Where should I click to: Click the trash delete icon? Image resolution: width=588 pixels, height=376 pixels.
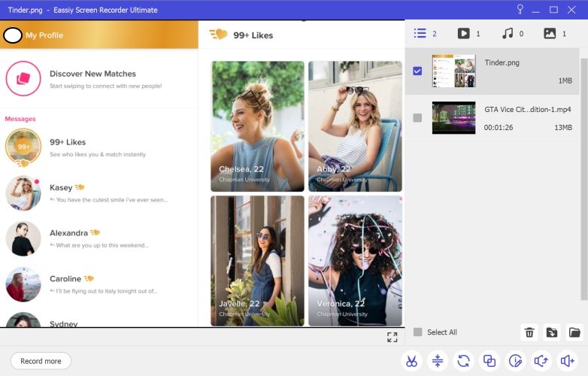[529, 332]
